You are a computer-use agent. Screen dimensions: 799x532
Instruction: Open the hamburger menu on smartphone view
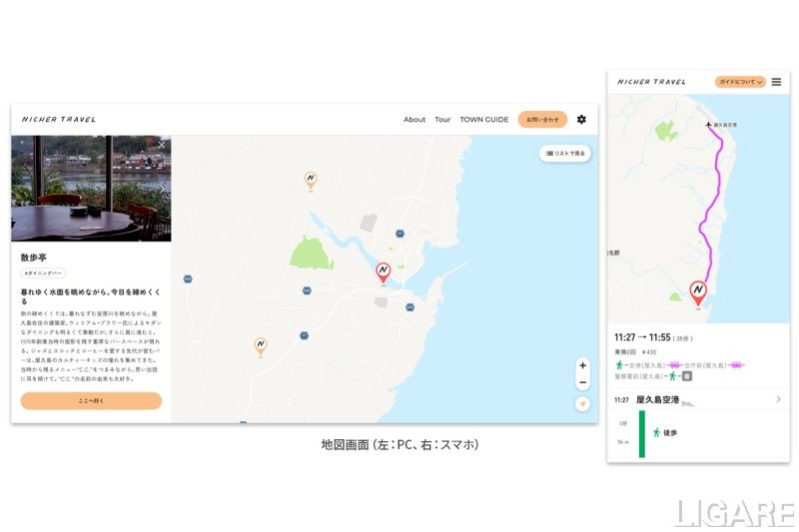click(x=777, y=82)
